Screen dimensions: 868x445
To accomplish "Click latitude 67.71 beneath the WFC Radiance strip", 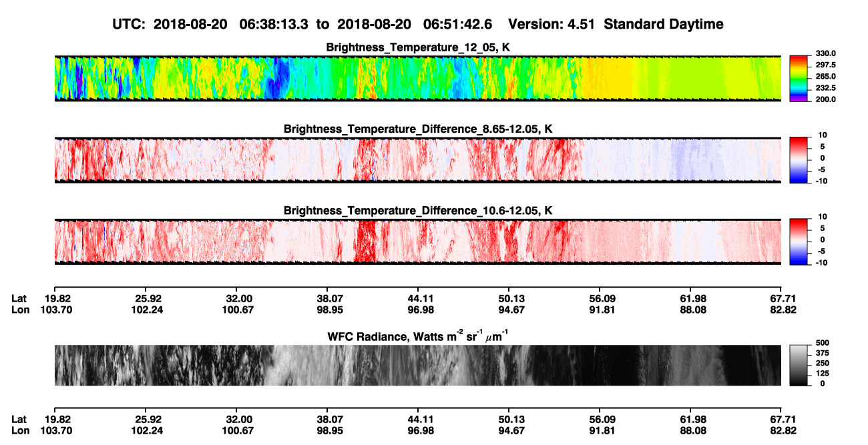I will pyautogui.click(x=782, y=419).
